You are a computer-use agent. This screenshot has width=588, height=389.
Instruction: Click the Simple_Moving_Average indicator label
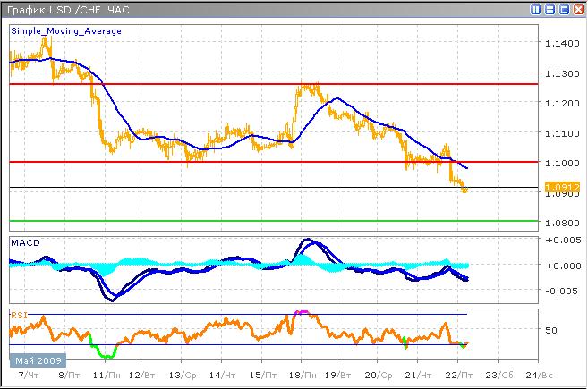point(66,30)
